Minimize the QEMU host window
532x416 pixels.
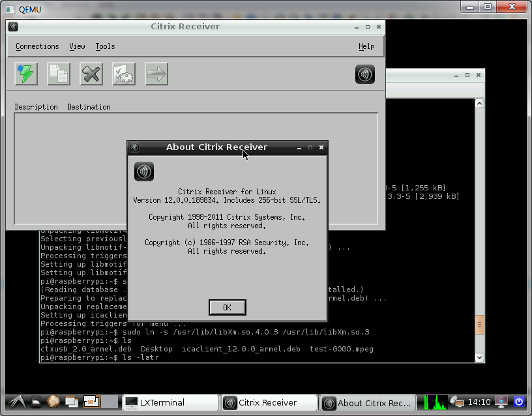(x=470, y=7)
